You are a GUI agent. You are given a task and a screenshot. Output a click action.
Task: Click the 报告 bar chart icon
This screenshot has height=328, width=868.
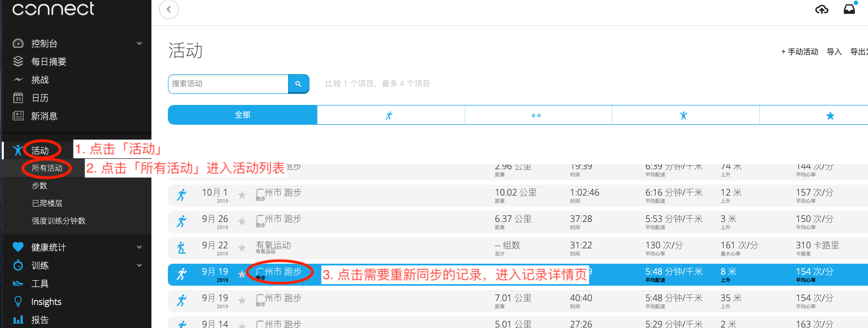[x=18, y=320]
